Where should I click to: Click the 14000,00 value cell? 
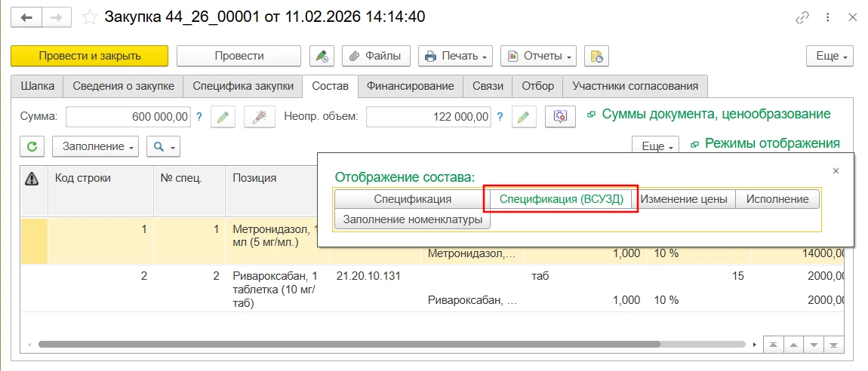(x=823, y=254)
